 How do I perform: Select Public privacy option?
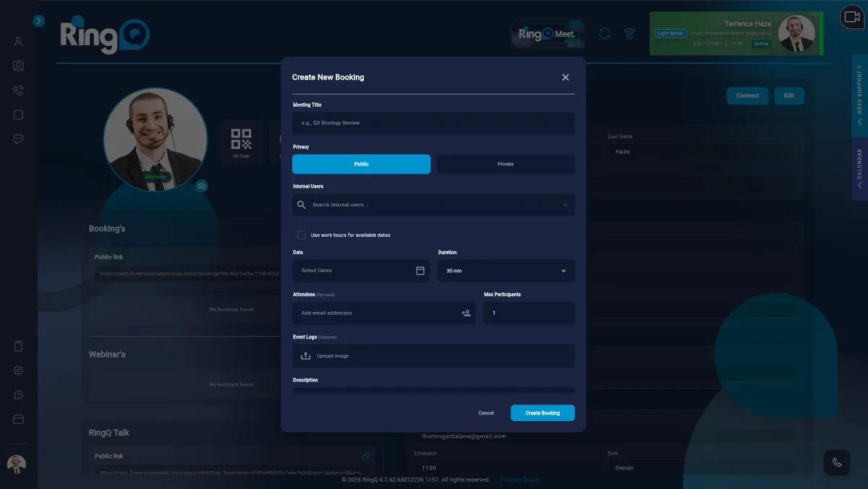point(361,164)
